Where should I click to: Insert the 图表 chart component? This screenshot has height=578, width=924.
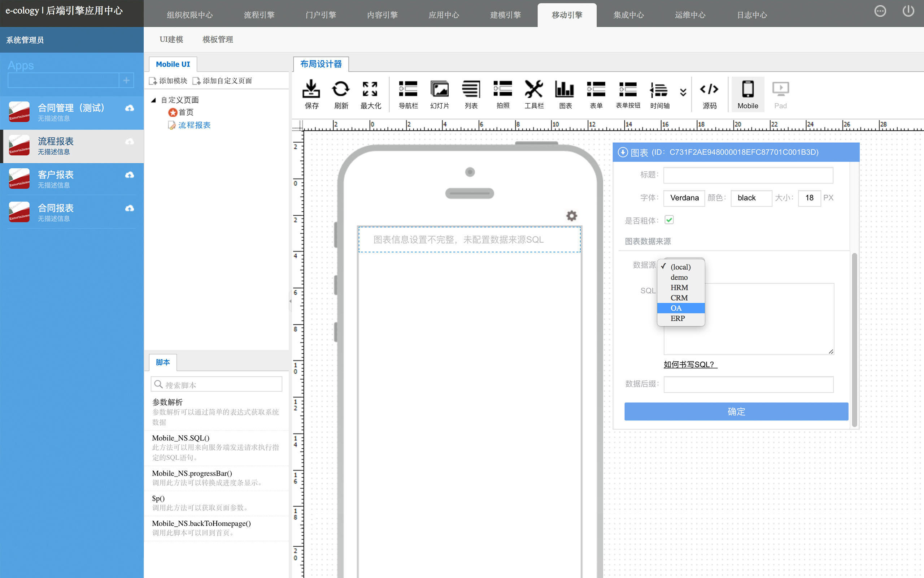[565, 94]
